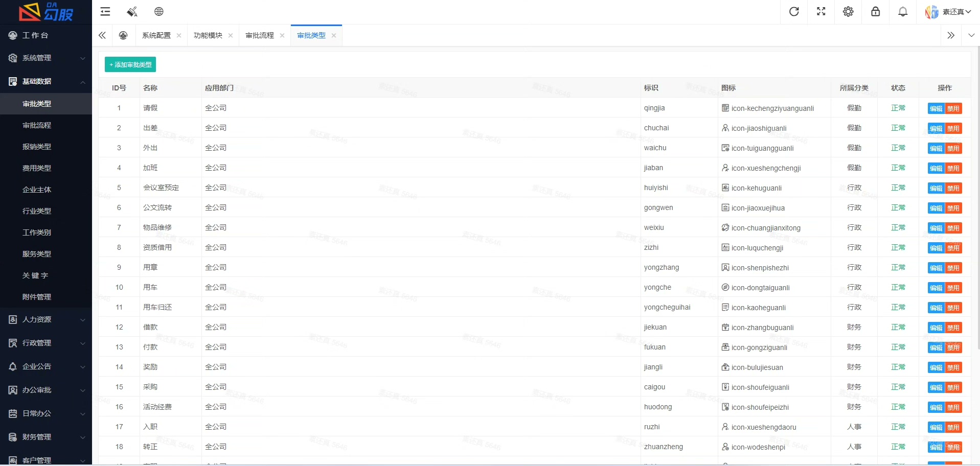Viewport: 980px width, 466px height.
Task: Expand the 财务管理 sidebar menu
Action: pos(46,437)
